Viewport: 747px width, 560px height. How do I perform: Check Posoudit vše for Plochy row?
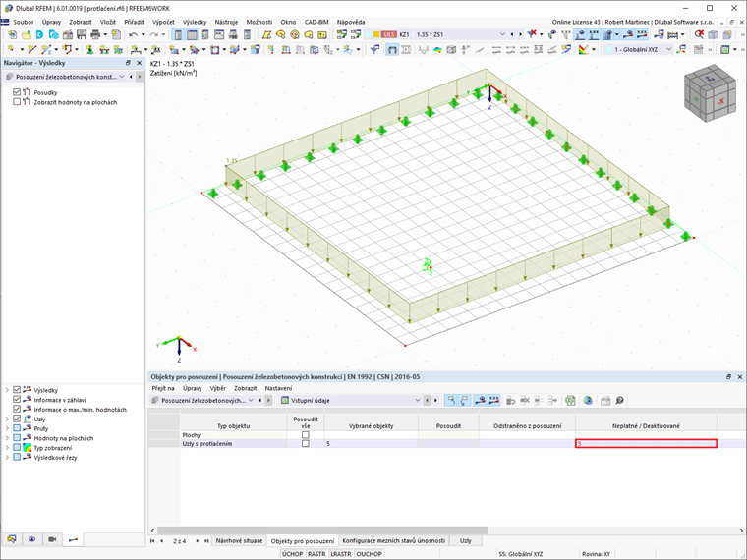pos(306,435)
